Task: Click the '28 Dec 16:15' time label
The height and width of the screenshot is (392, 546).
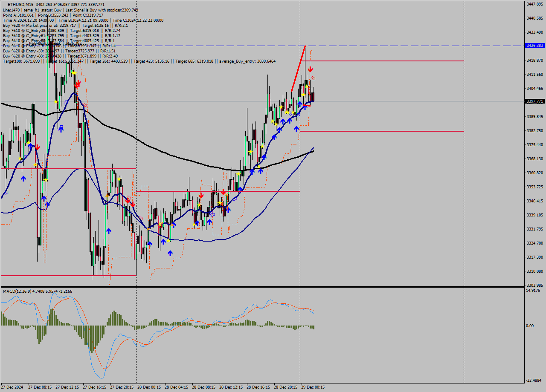Action: point(258,387)
